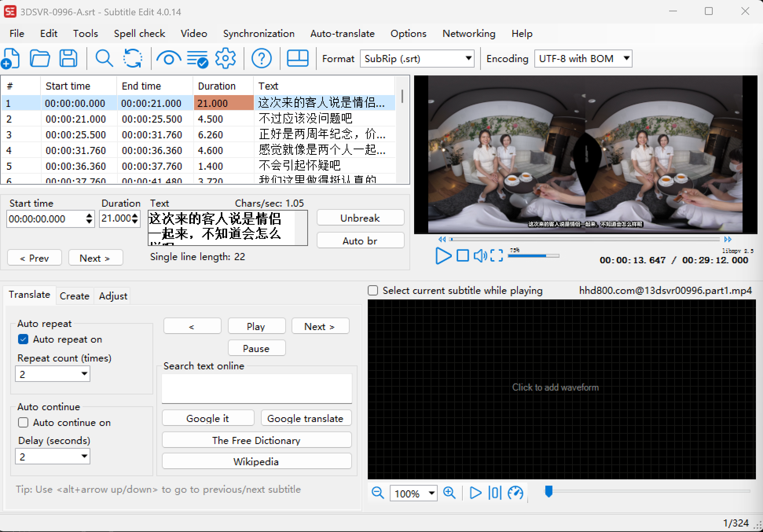
Task: Click the Auto br button
Action: (360, 240)
